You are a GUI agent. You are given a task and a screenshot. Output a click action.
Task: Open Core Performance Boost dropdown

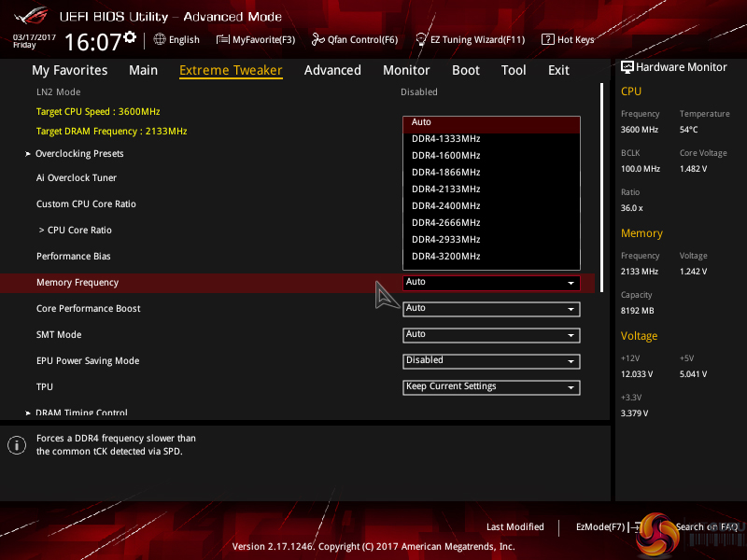[x=491, y=309]
